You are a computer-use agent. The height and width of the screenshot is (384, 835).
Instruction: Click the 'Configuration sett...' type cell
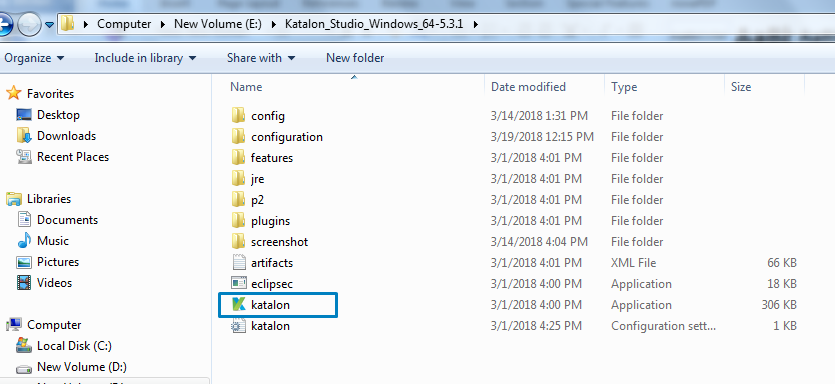664,326
